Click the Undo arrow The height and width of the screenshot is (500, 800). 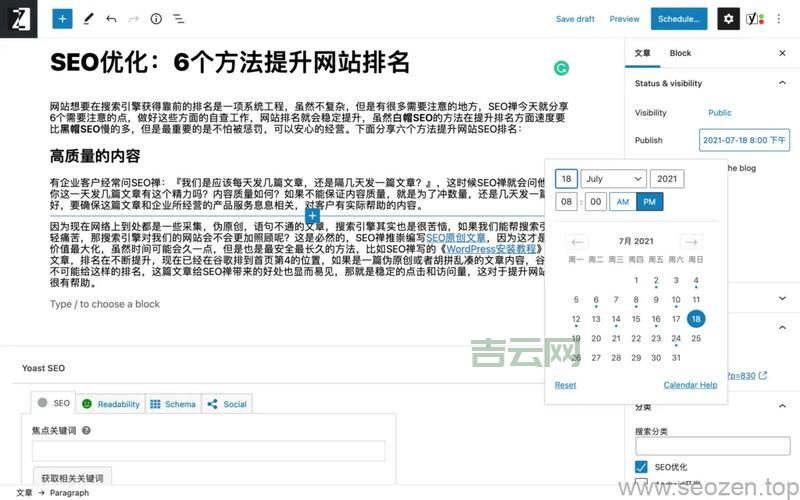111,19
